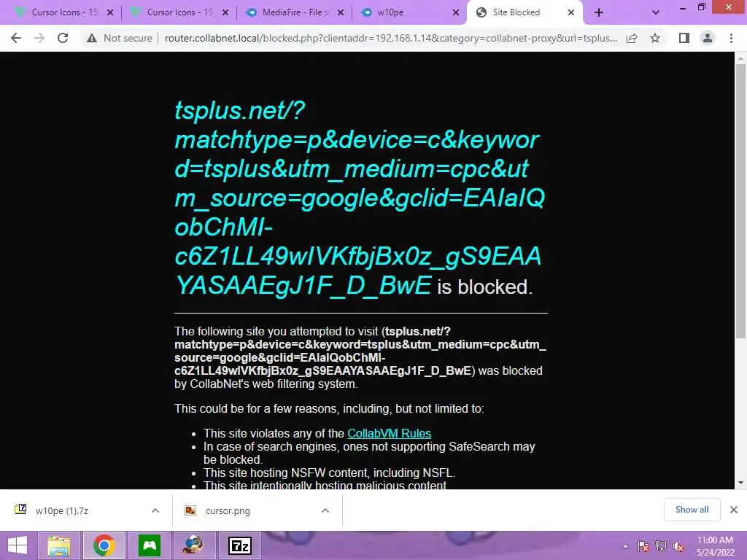Click the page vertical scrollbar thumb
The width and height of the screenshot is (747, 560).
coord(740,201)
